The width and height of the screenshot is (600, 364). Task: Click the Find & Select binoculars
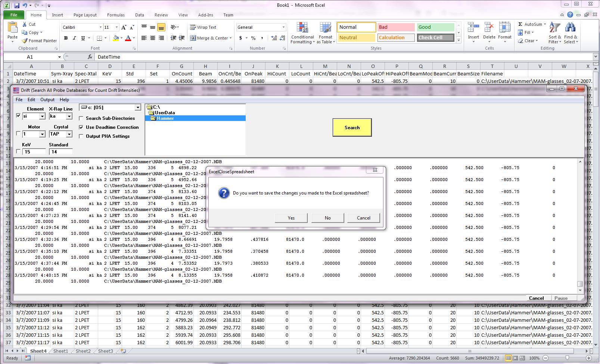click(570, 28)
